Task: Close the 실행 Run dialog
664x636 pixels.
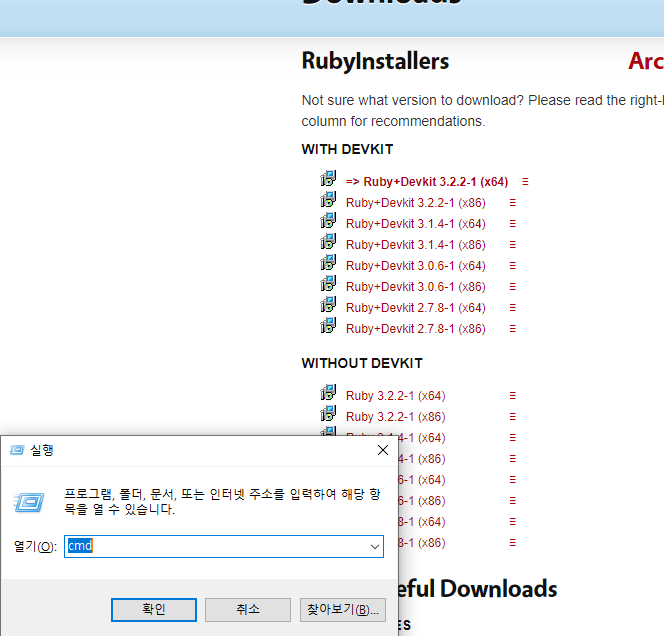Action: point(383,450)
